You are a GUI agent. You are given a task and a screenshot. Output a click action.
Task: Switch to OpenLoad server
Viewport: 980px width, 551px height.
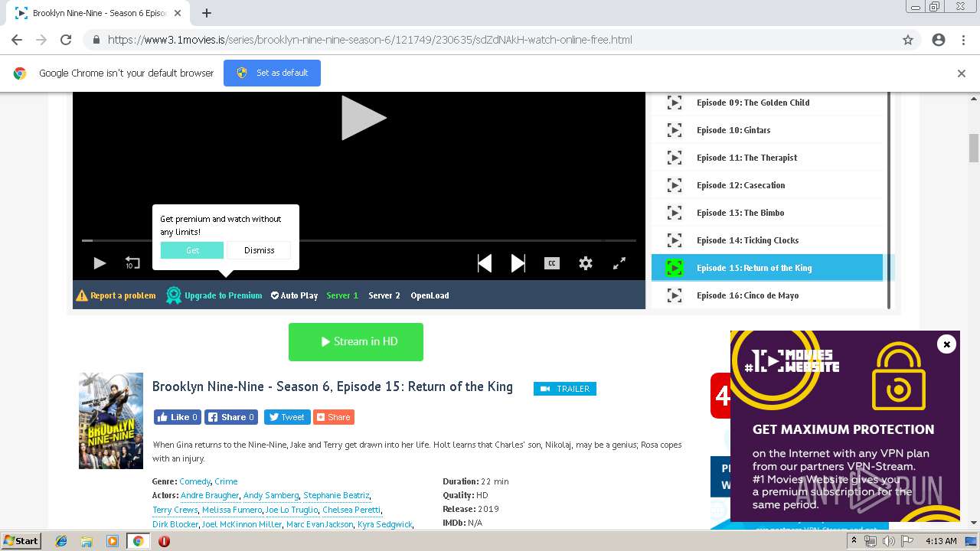[x=430, y=295]
